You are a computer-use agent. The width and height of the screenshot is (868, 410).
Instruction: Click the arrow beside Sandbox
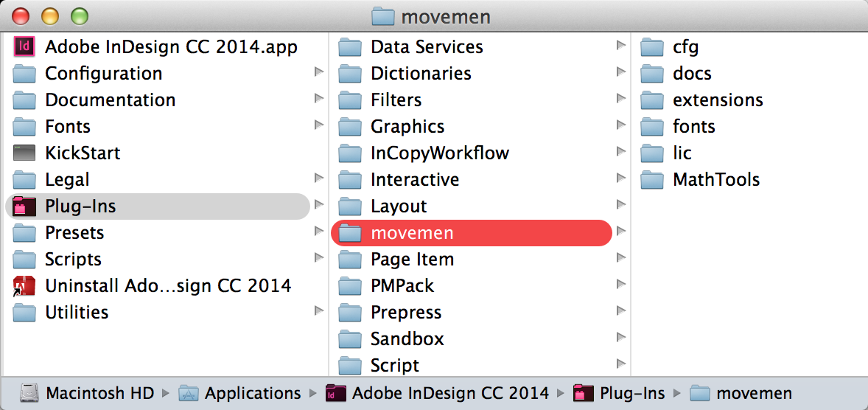621,338
